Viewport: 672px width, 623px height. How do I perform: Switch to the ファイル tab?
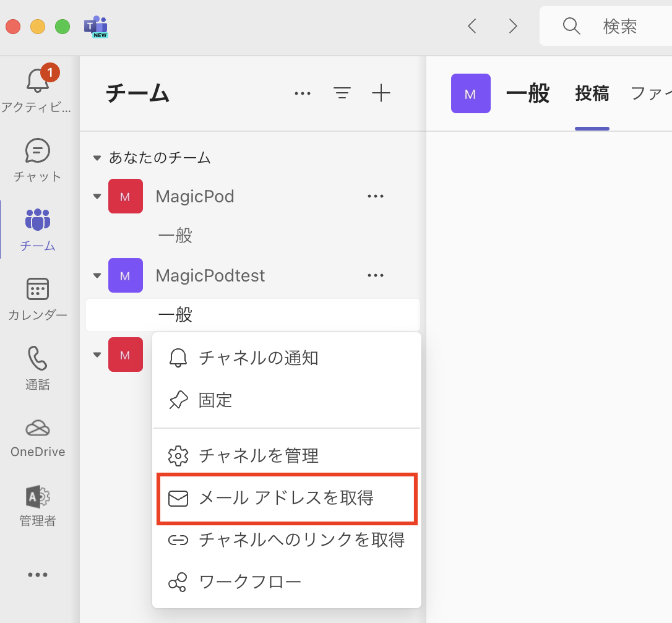click(651, 93)
